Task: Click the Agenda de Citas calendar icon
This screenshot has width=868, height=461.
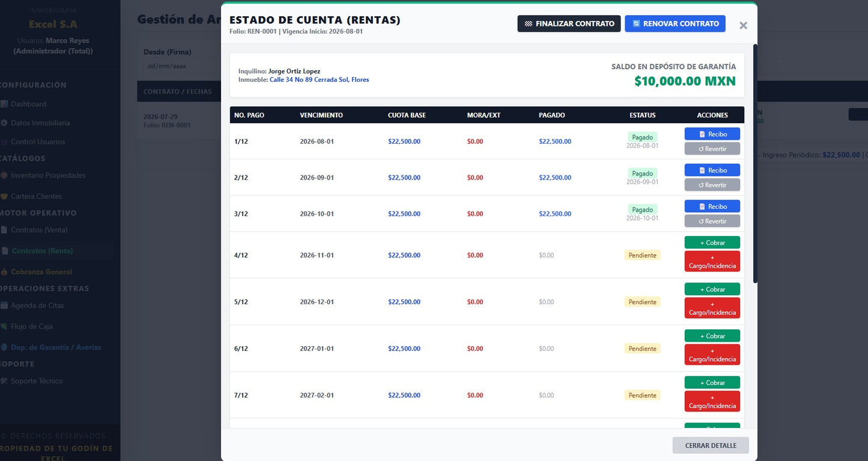Action: (x=4, y=305)
